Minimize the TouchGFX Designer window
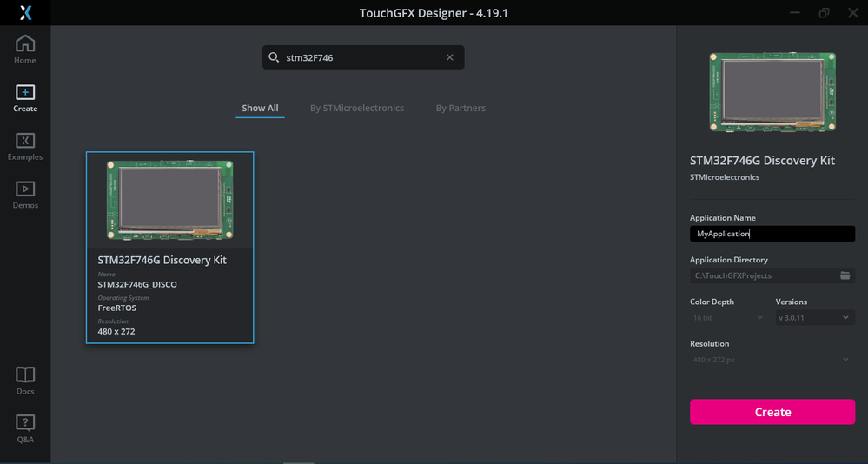This screenshot has width=868, height=464. pyautogui.click(x=795, y=13)
